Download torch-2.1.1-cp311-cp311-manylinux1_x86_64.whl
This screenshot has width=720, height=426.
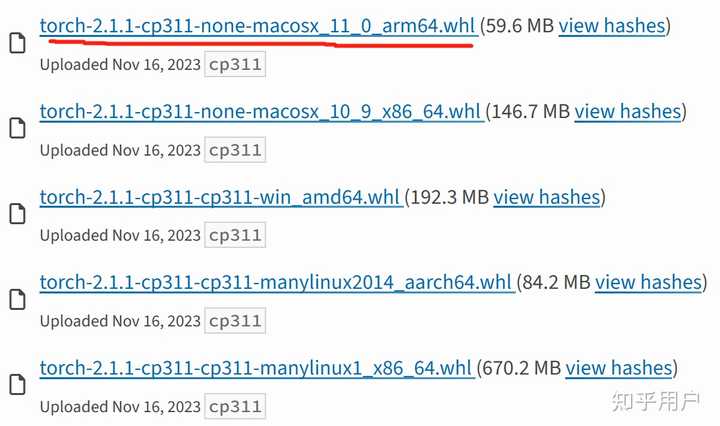point(257,368)
